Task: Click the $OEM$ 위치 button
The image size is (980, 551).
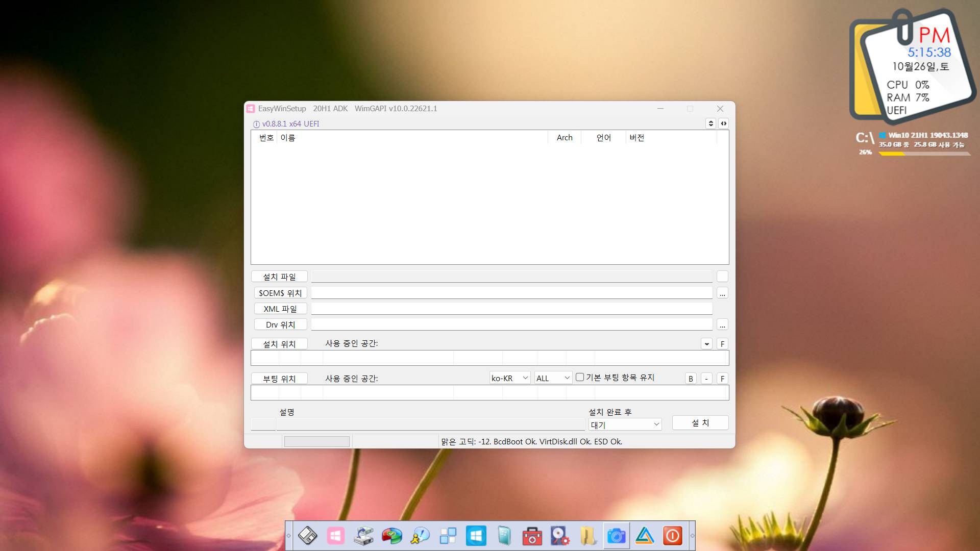Action: point(280,293)
